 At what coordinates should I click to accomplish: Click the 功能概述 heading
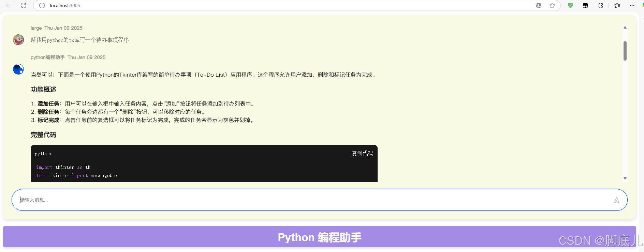coord(43,90)
